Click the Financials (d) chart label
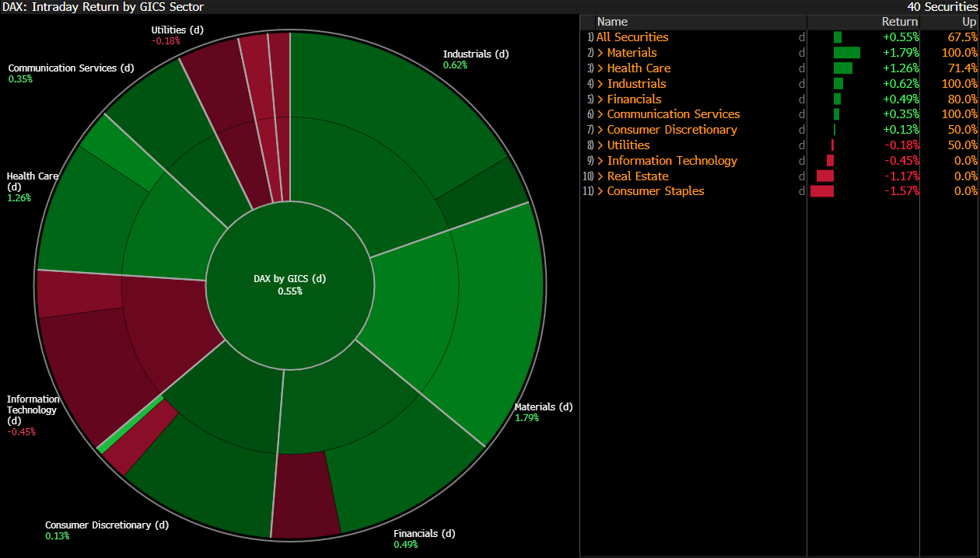 coord(424,534)
